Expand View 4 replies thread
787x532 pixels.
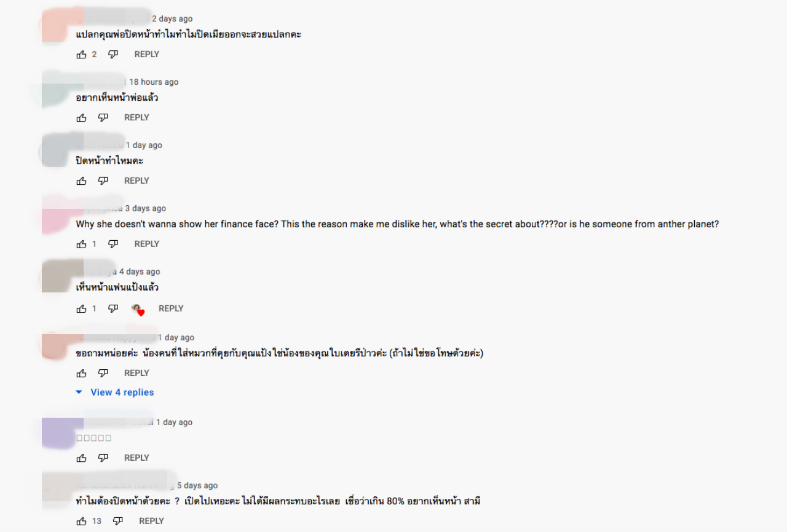(122, 393)
